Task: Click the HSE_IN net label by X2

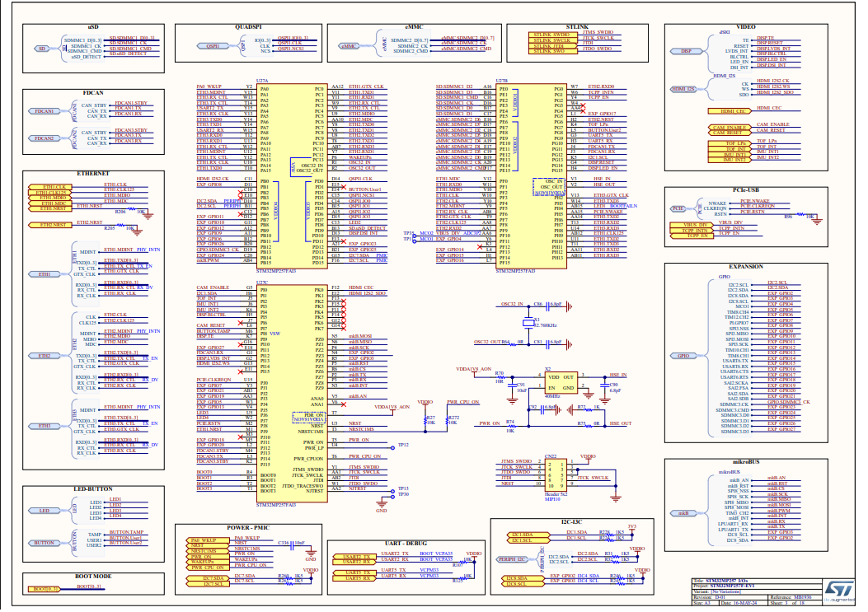Action: [x=617, y=375]
